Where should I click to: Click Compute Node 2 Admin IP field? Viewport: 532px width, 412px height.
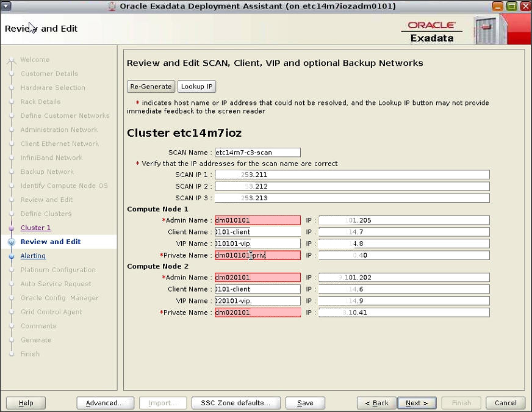[404, 278]
